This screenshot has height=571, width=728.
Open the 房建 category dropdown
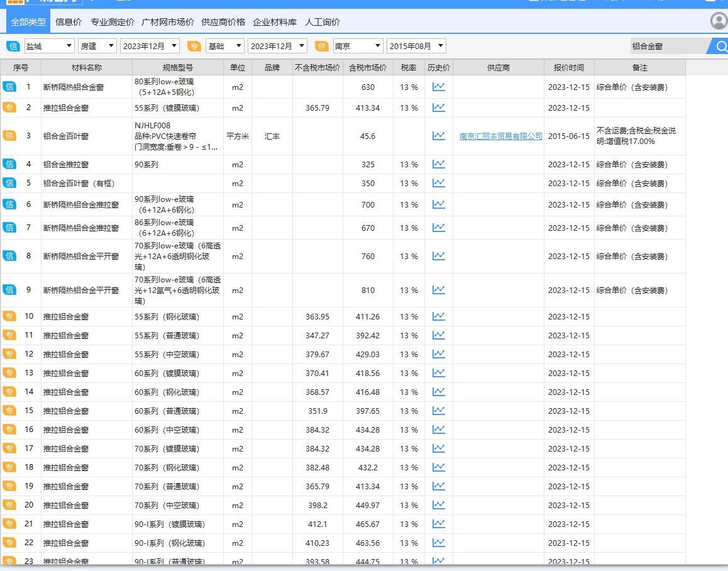(97, 46)
